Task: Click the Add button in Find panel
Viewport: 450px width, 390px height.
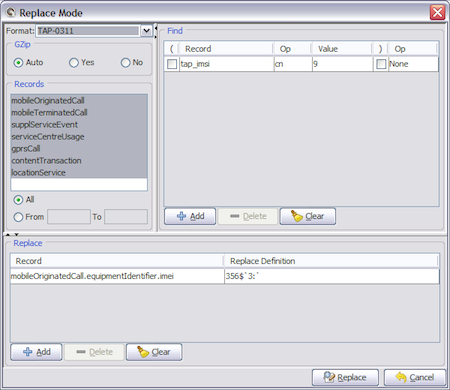Action: [190, 216]
